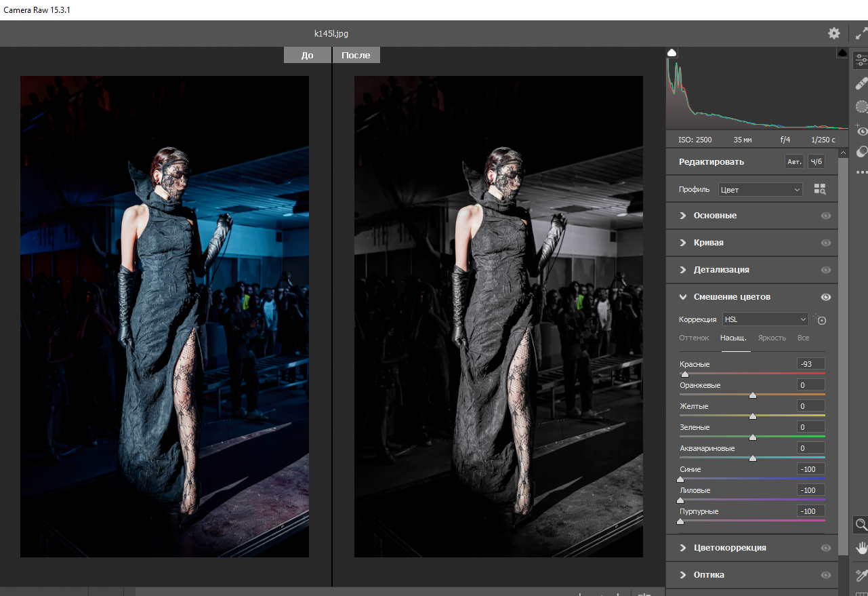868x596 pixels.
Task: Click the targeted adjustment tool next to HSL
Action: pyautogui.click(x=821, y=319)
